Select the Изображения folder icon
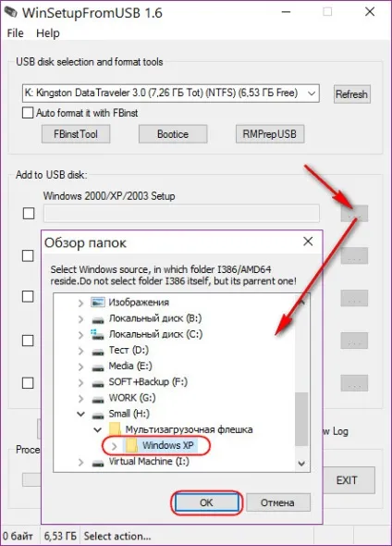392x546 pixels. pos(98,303)
